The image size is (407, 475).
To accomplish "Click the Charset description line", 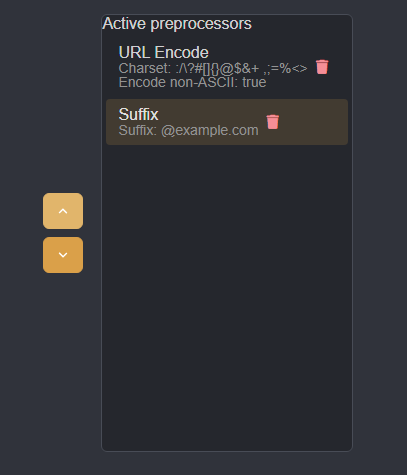I will point(213,68).
